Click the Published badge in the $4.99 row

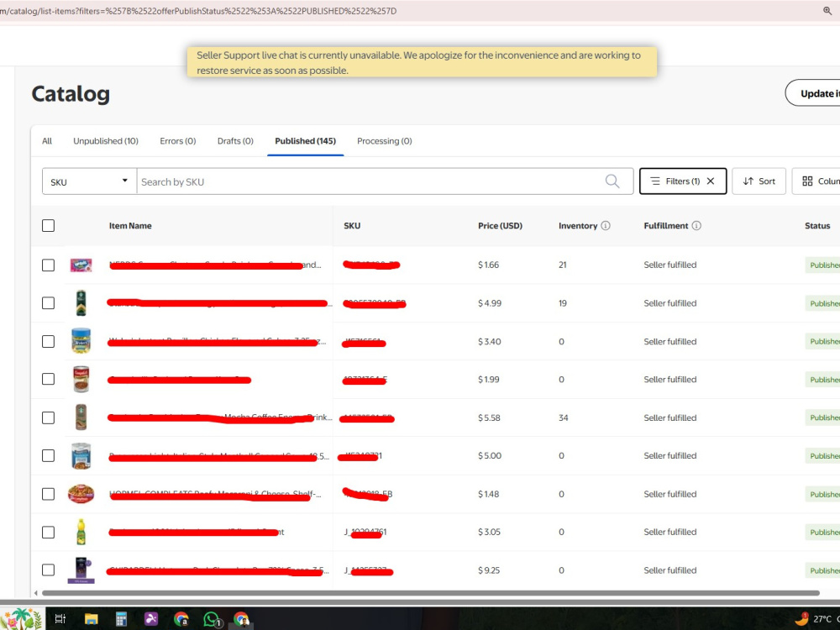823,303
